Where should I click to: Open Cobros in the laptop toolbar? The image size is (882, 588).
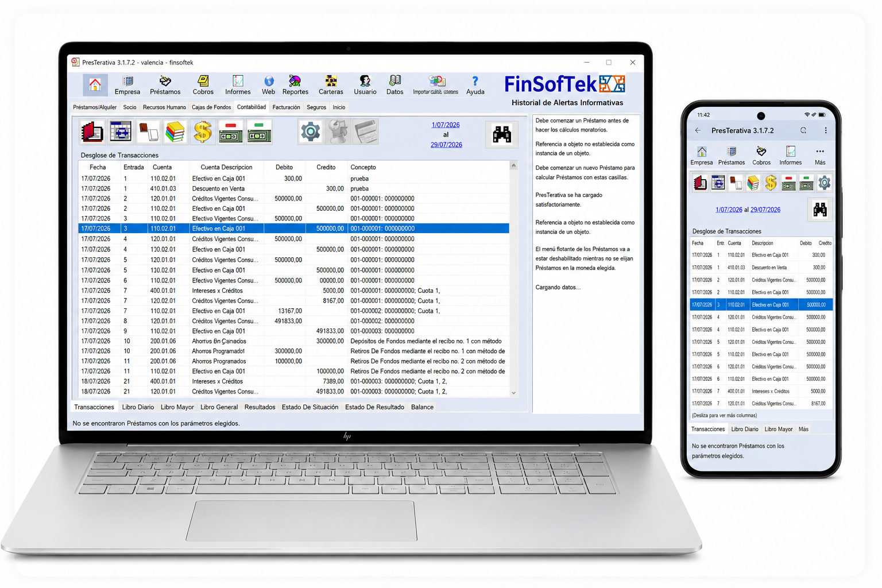coord(203,85)
